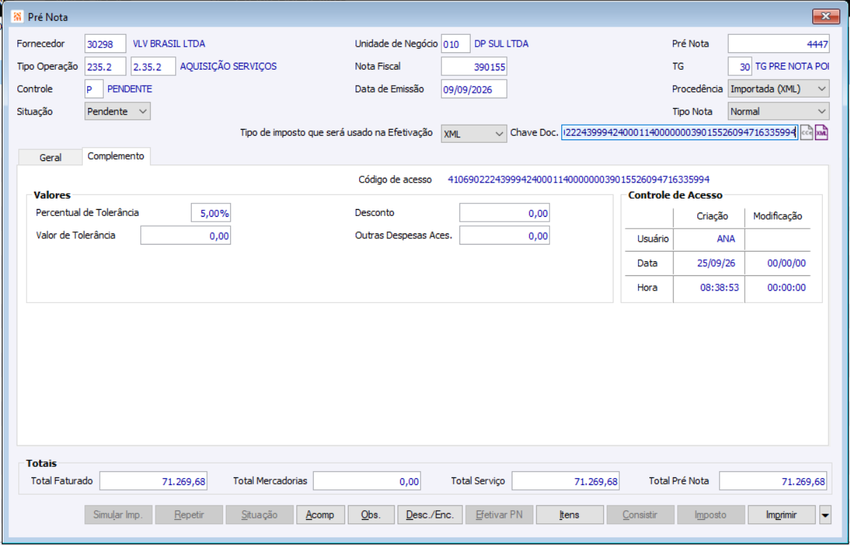Open the Itens button
The height and width of the screenshot is (545, 850).
(x=569, y=515)
